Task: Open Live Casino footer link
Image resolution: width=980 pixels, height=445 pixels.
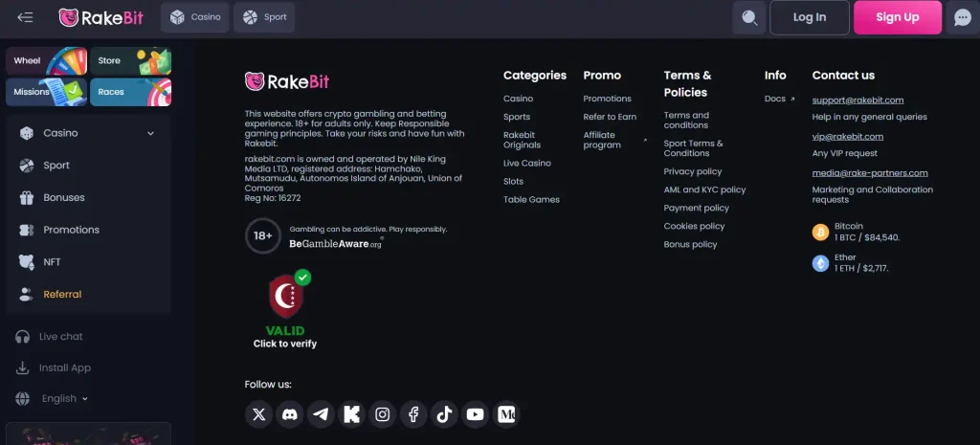Action: click(527, 163)
